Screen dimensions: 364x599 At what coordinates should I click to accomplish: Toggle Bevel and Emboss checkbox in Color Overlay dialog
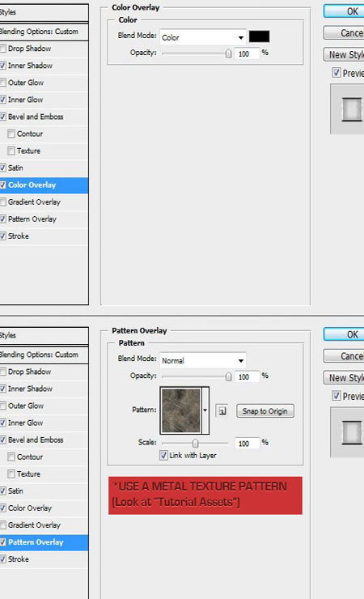click(2, 117)
